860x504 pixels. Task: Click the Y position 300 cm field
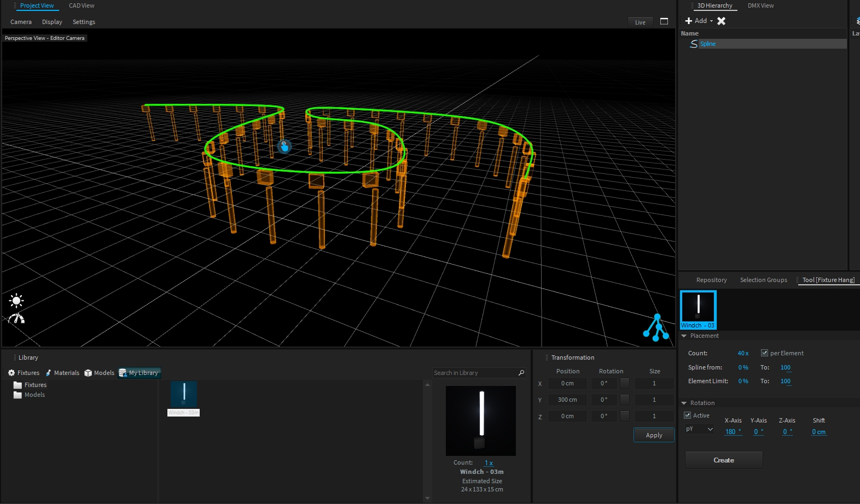click(567, 400)
